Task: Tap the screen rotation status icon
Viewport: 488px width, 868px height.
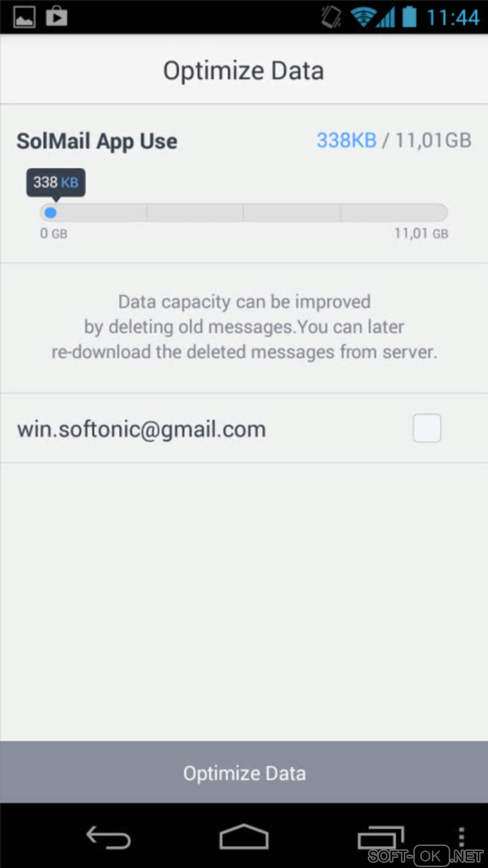Action: [331, 17]
